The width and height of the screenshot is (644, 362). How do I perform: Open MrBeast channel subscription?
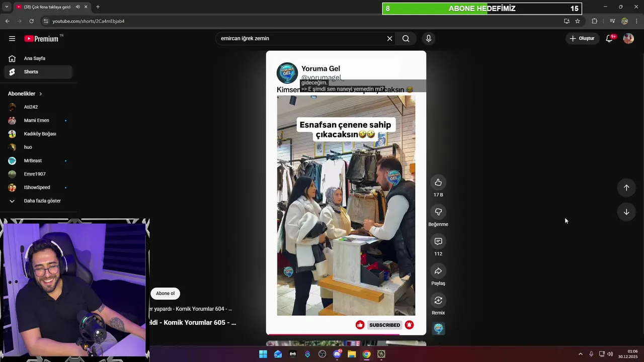click(x=38, y=160)
